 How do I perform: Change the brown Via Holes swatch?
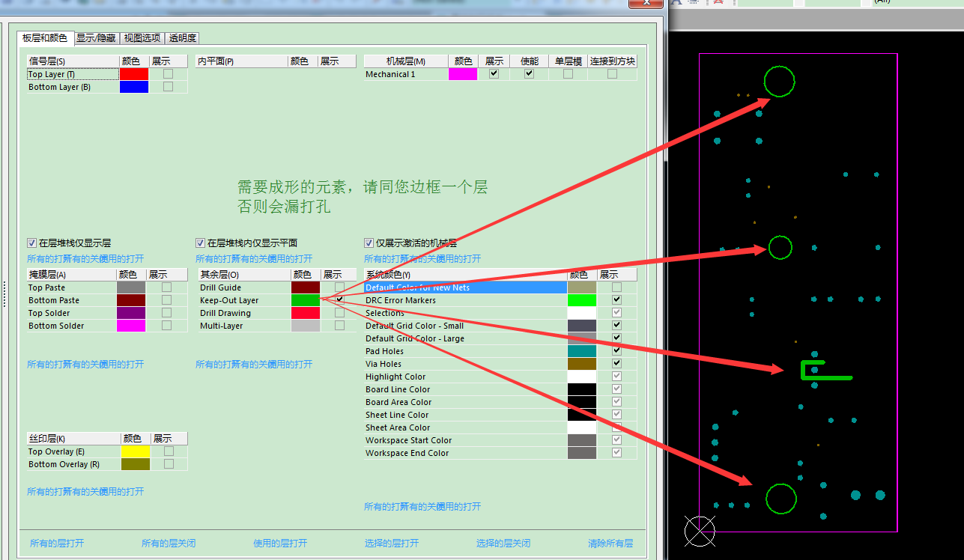click(582, 364)
